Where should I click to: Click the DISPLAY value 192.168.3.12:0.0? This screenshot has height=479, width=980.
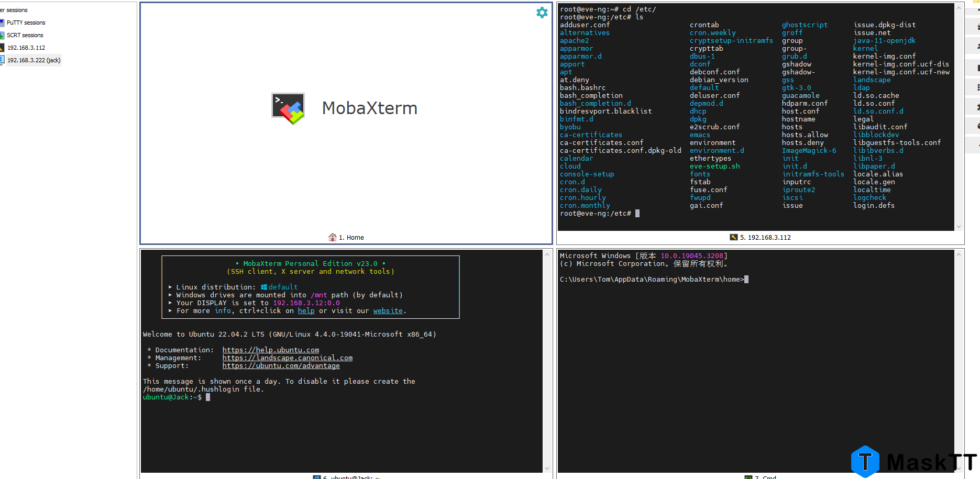306,303
